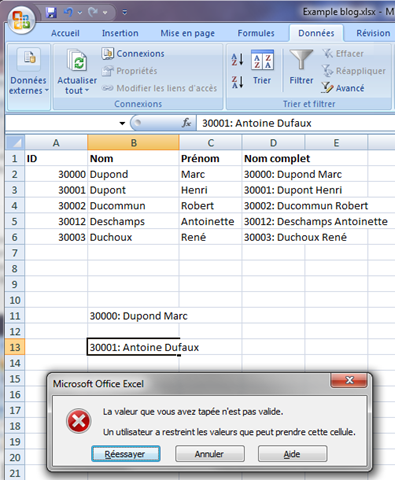
Task: Close the Microsoft Office Excel error dialog
Action: [x=349, y=380]
